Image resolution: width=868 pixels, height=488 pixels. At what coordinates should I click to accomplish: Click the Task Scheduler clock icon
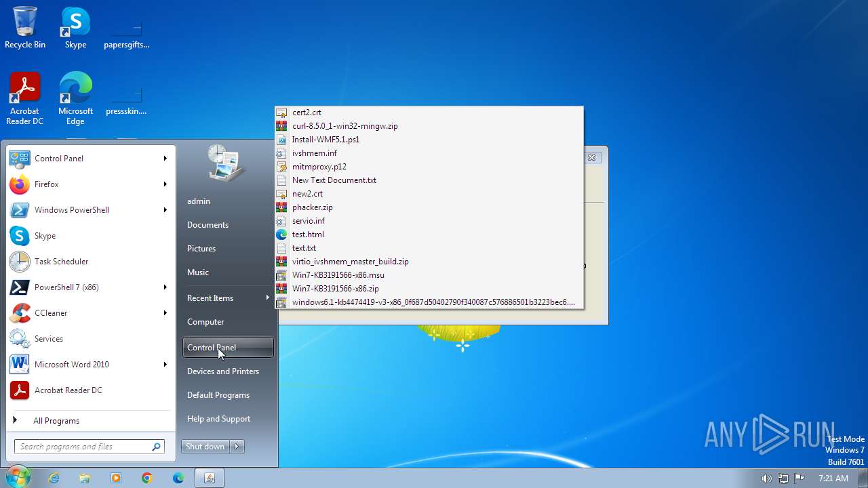point(20,262)
